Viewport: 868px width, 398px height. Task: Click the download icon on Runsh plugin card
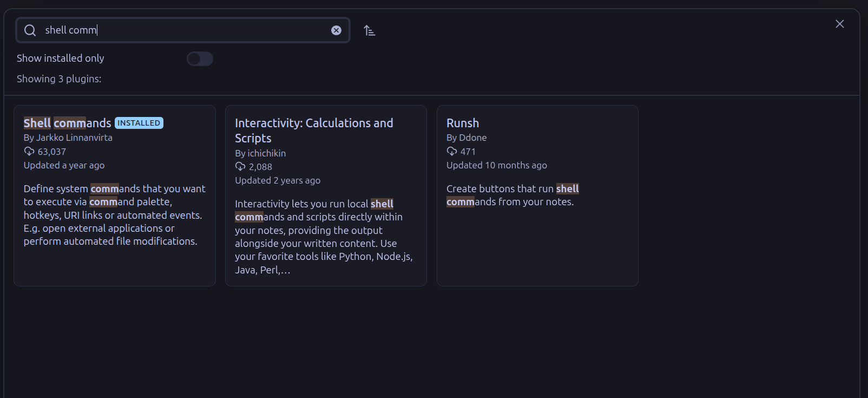pyautogui.click(x=452, y=152)
